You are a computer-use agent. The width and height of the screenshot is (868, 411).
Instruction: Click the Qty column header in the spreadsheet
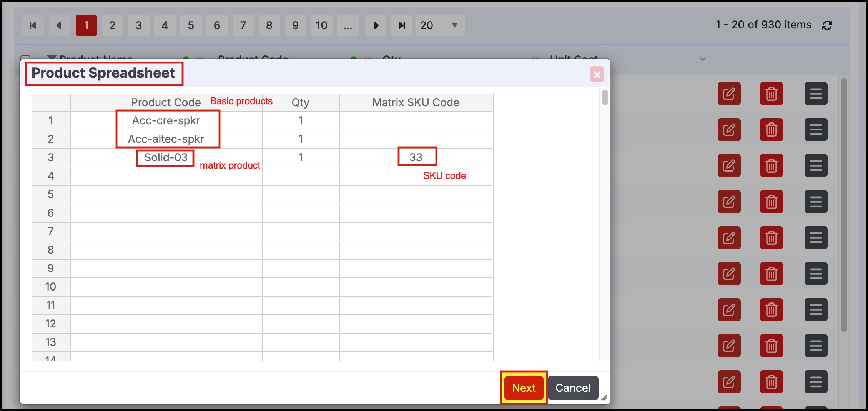tap(301, 102)
